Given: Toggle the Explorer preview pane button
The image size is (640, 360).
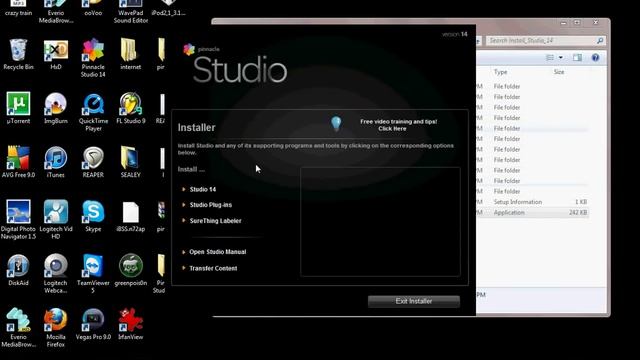Looking at the screenshot, I should pyautogui.click(x=577, y=58).
